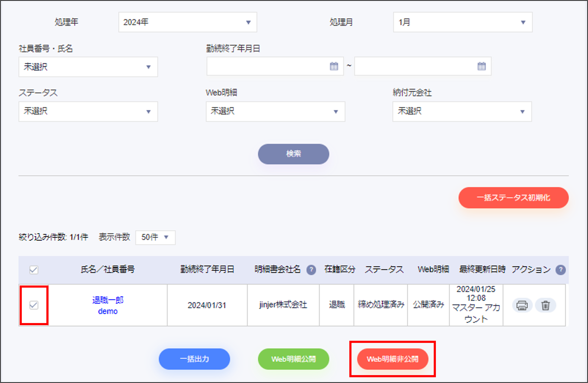The width and height of the screenshot is (588, 383).
Task: Uncheck the checkbox for 退職一郎's row
Action: click(34, 305)
